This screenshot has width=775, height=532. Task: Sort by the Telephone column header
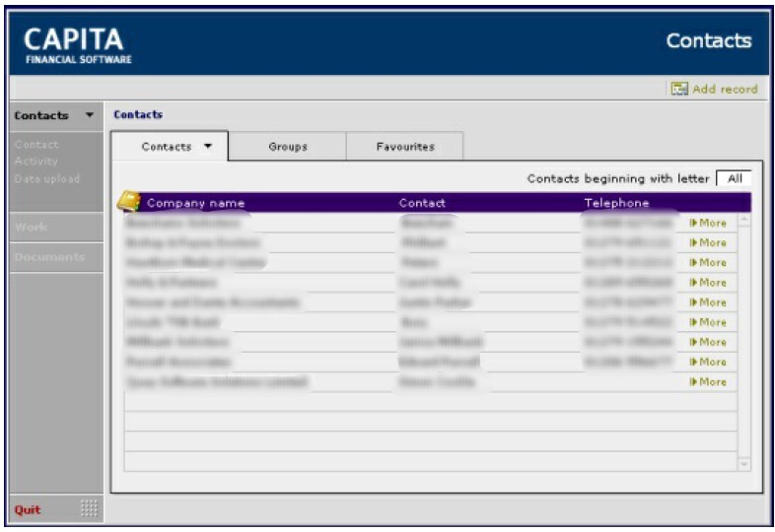(x=616, y=203)
